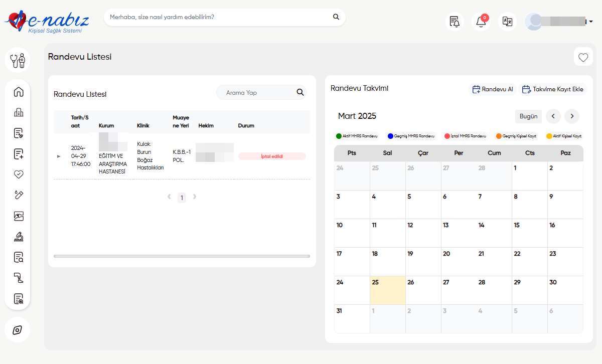Image resolution: width=602 pixels, height=364 pixels.
Task: Open the language translation icon
Action: point(507,22)
